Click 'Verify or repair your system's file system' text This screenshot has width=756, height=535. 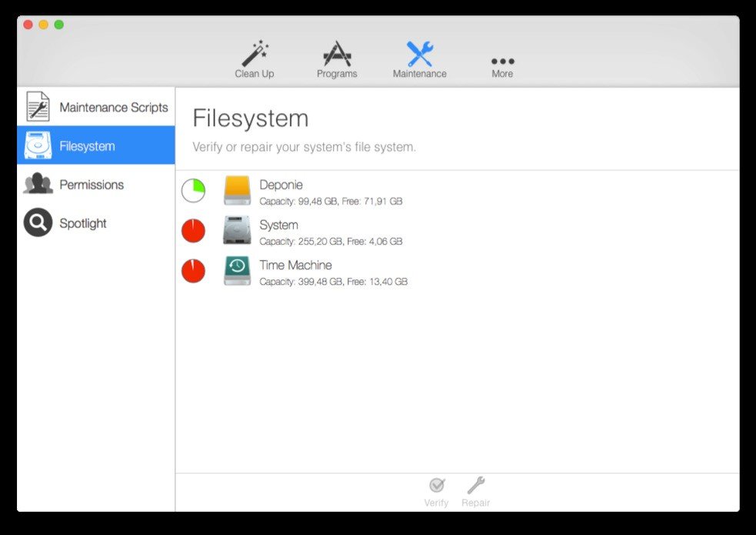(305, 147)
